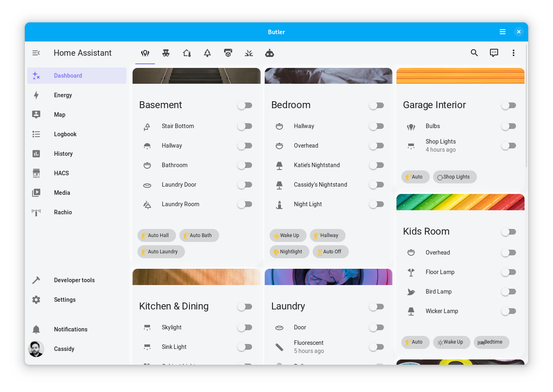Click the dashboard vertical scrollbar
The image size is (553, 392).
[527, 106]
